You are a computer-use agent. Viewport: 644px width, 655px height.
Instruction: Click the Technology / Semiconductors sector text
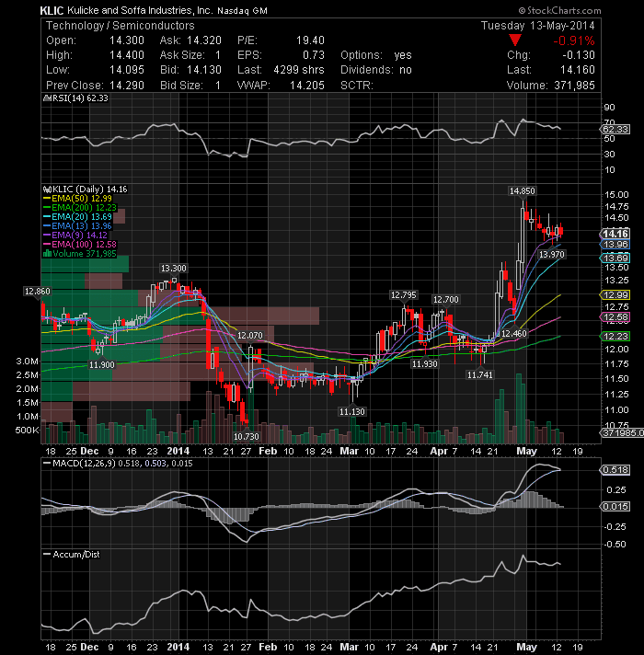point(121,26)
